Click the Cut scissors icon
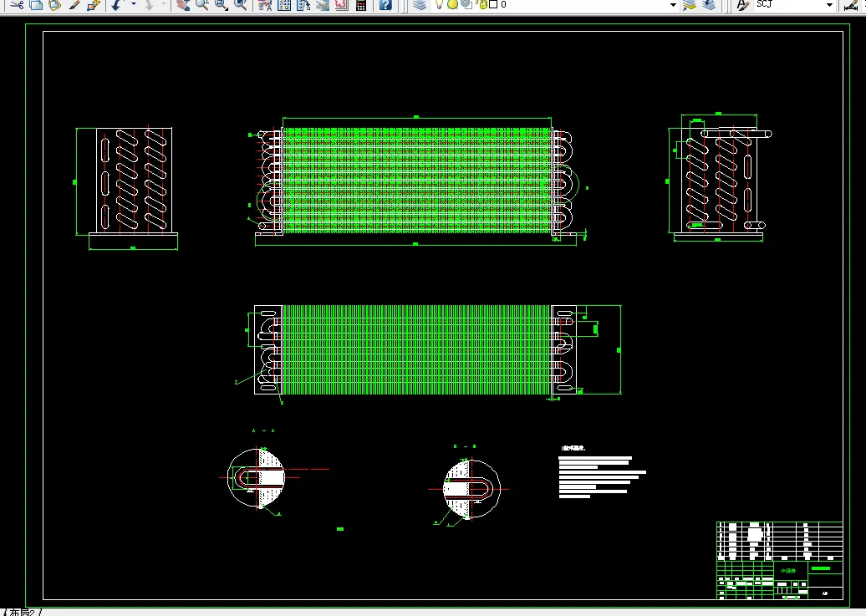 point(17,4)
